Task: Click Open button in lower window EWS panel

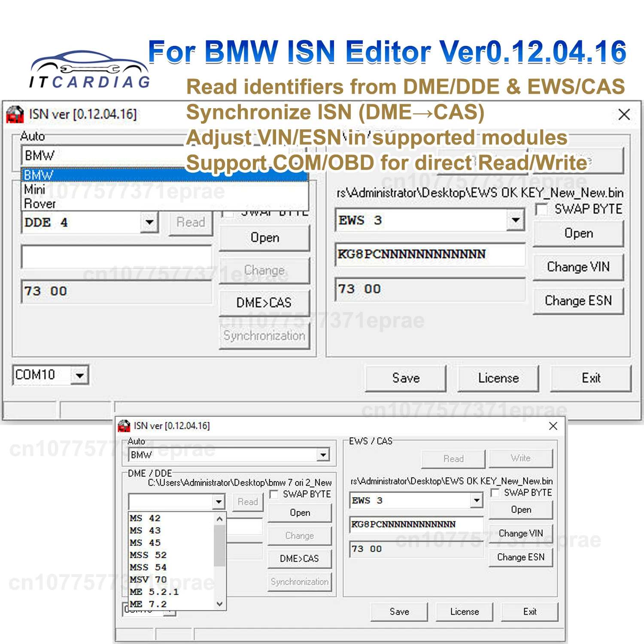Action: (521, 510)
